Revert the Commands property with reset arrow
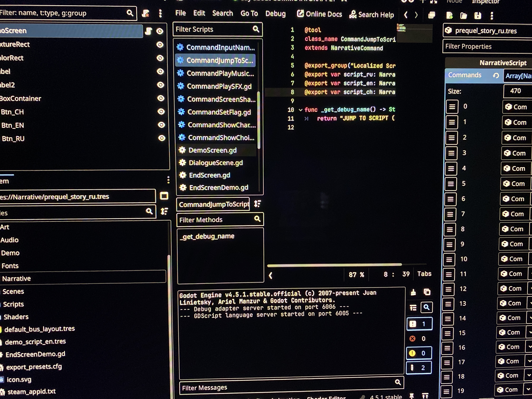The height and width of the screenshot is (399, 532). (496, 75)
